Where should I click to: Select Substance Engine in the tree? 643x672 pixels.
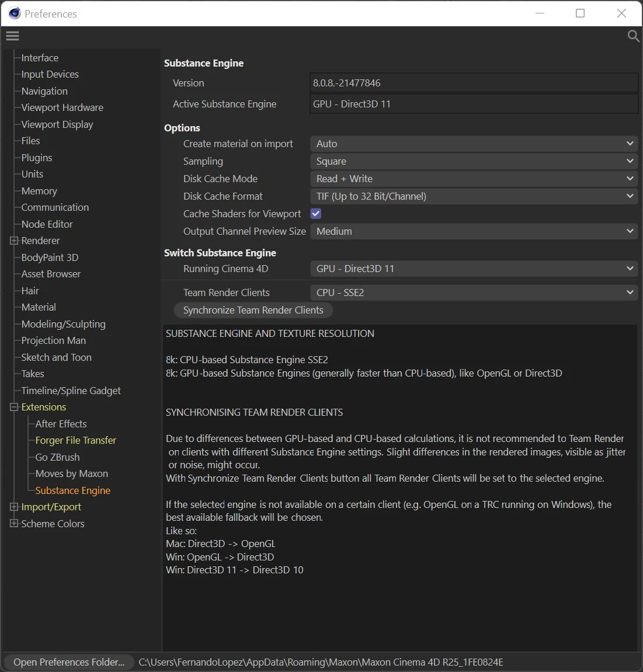pos(73,490)
